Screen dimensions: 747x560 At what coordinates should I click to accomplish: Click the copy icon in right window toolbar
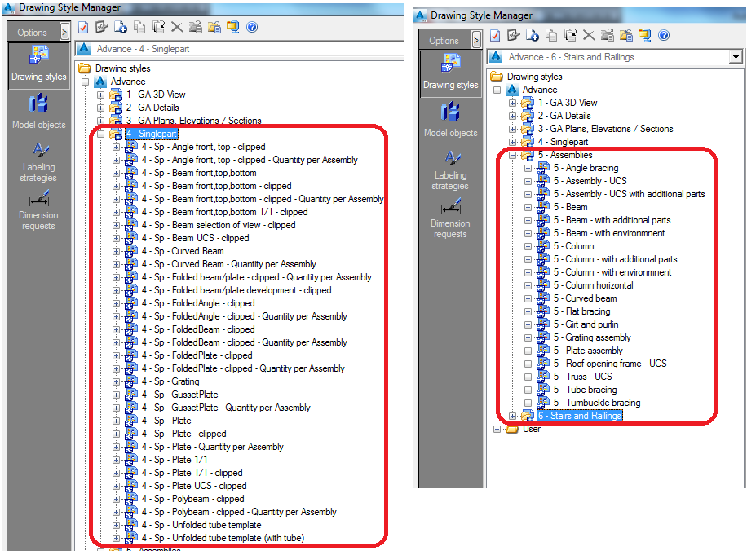(551, 35)
